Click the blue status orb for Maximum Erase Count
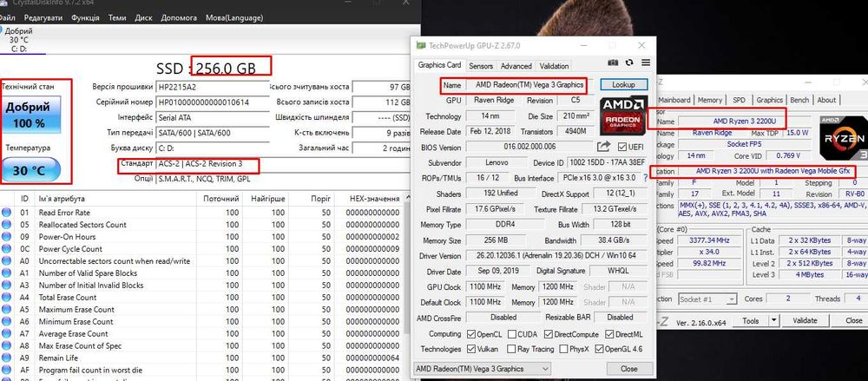Image resolution: width=868 pixels, height=381 pixels. (x=6, y=310)
